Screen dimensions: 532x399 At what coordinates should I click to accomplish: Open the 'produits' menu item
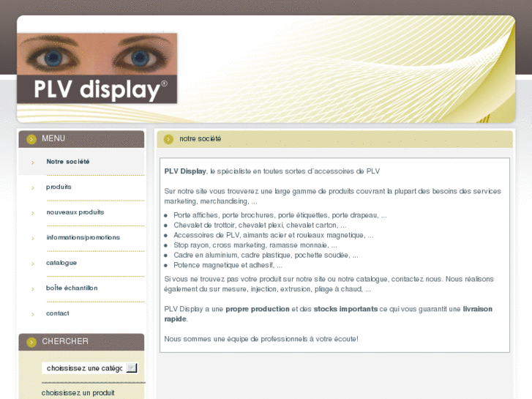coord(59,187)
